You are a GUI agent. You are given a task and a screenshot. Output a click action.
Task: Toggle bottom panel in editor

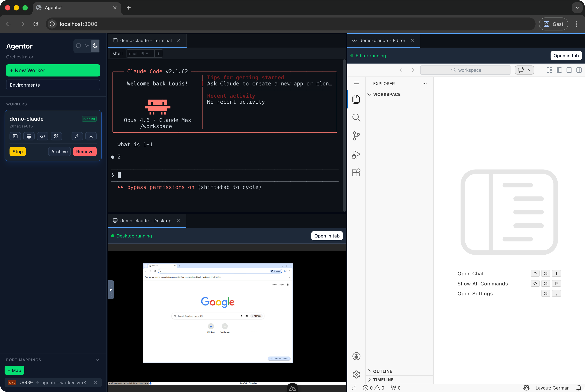point(569,70)
